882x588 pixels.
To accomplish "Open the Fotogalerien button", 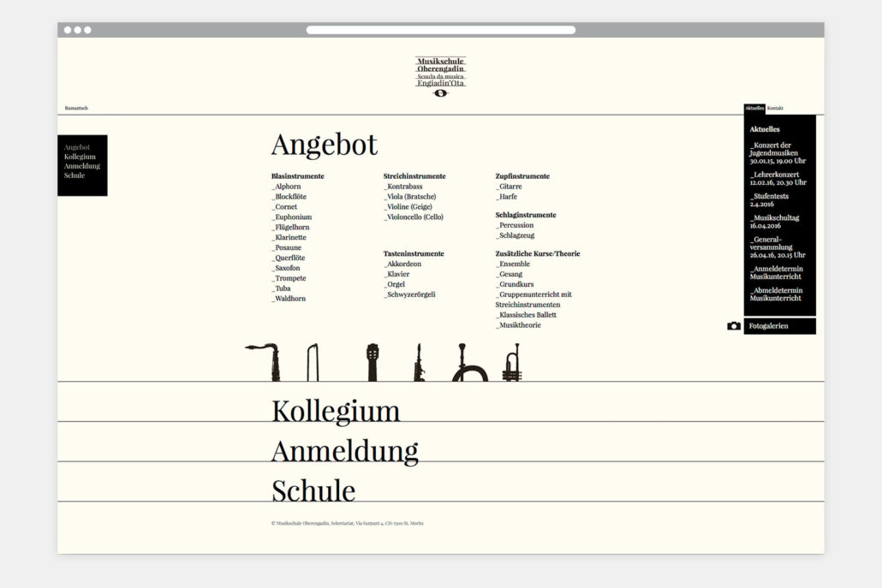I will [779, 326].
